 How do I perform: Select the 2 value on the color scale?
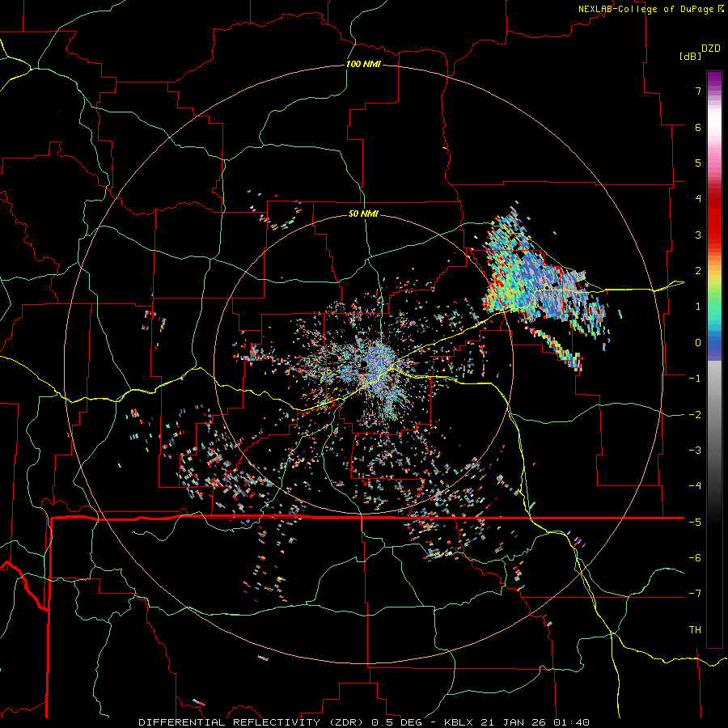pos(698,271)
